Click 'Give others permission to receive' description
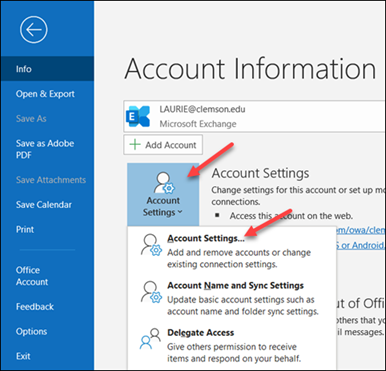Viewport: 386px width, 371px height. (x=232, y=347)
